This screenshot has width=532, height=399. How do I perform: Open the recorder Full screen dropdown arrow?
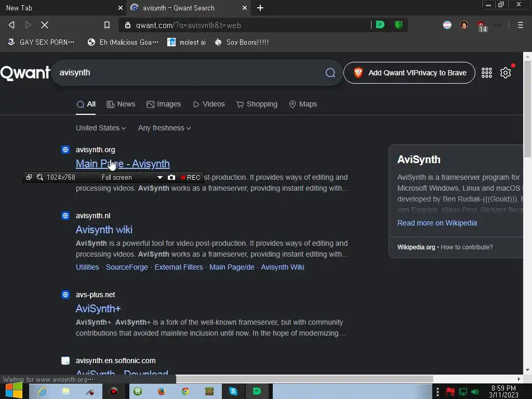pyautogui.click(x=160, y=178)
